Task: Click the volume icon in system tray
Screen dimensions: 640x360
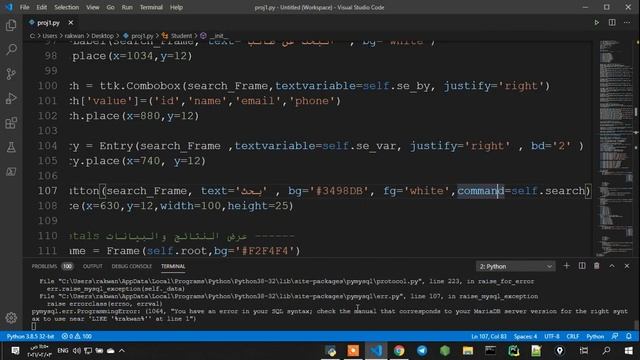Action: (x=77, y=351)
